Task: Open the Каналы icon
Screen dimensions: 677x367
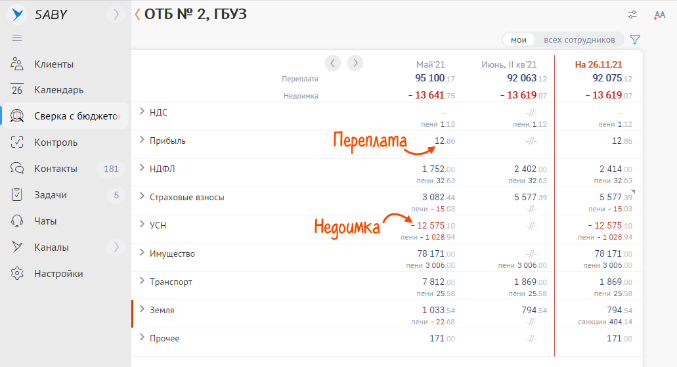Action: tap(17, 247)
